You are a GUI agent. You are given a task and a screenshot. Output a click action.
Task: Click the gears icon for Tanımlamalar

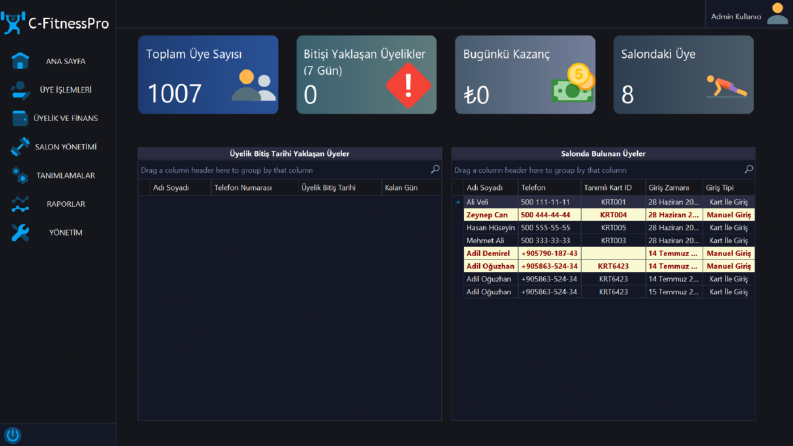20,175
